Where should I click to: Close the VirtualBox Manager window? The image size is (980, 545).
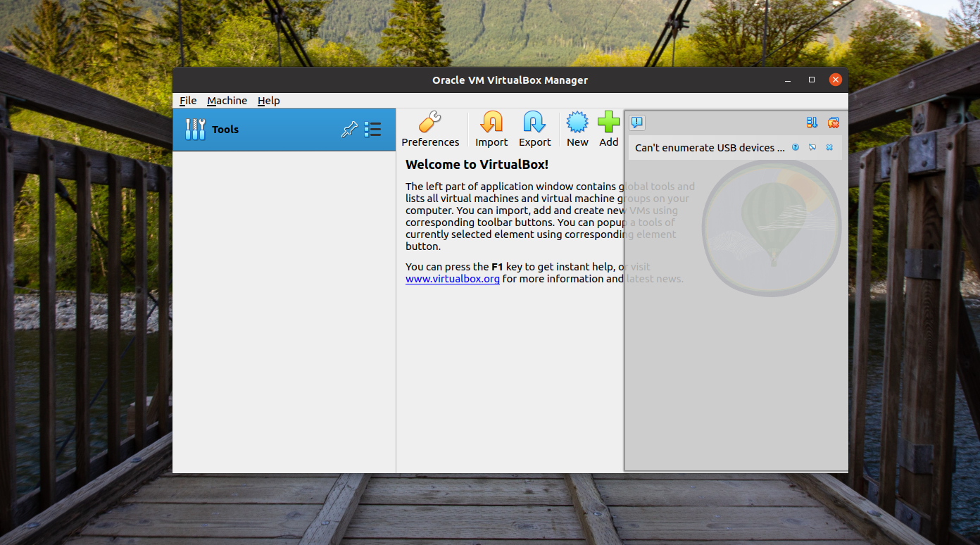pos(836,80)
